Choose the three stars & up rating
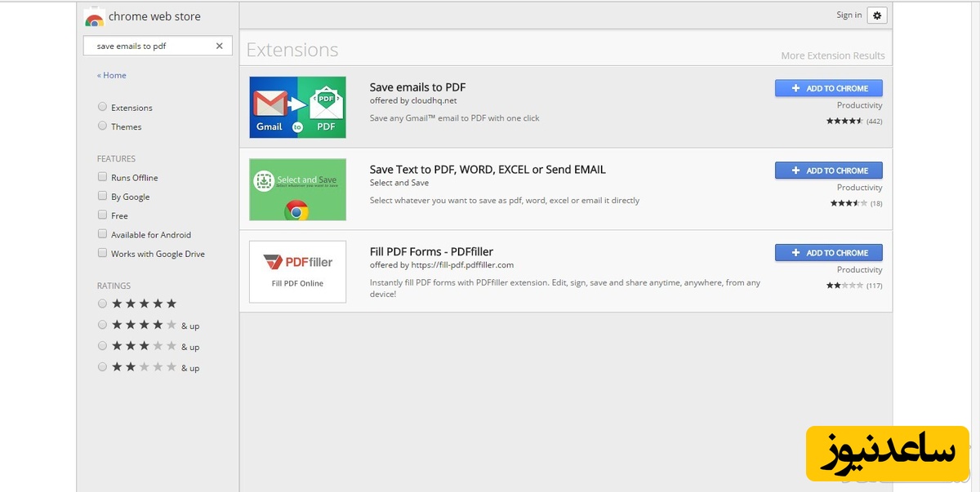 [102, 346]
